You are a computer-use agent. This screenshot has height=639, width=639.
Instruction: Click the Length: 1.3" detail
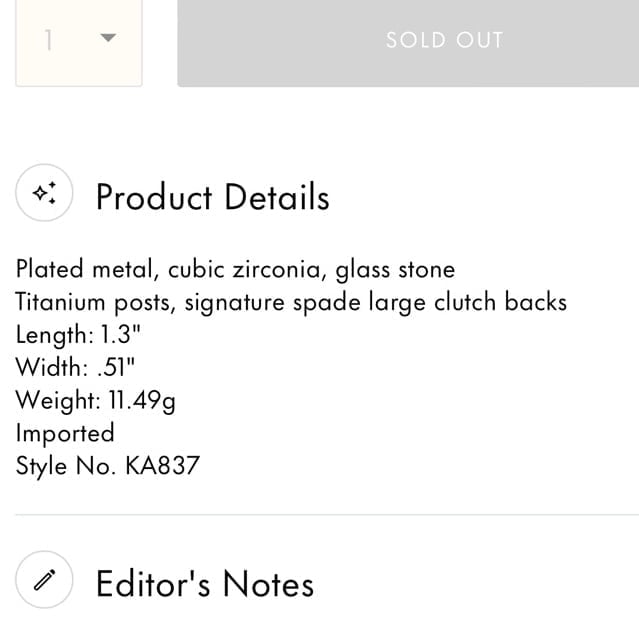[78, 335]
